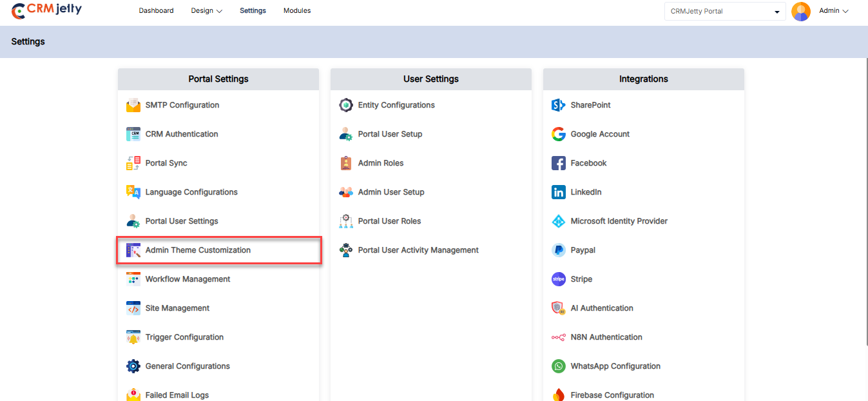Click the SharePoint integration icon

(559, 105)
